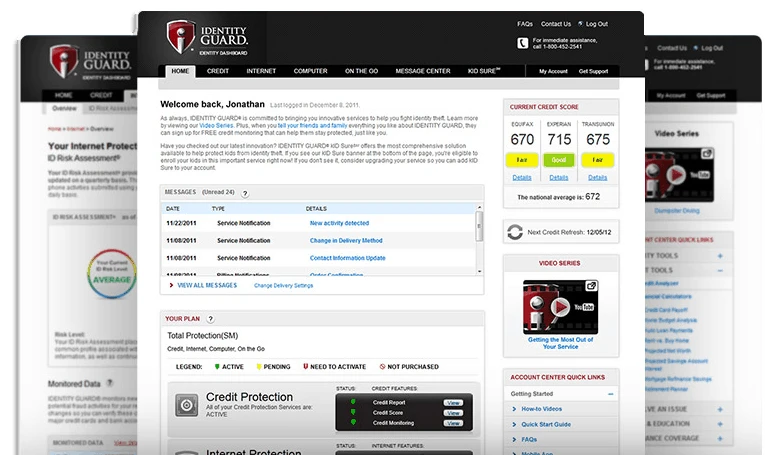This screenshot has height=455, width=778.
Task: Click the Pending legend yellow shield icon
Action: point(259,367)
